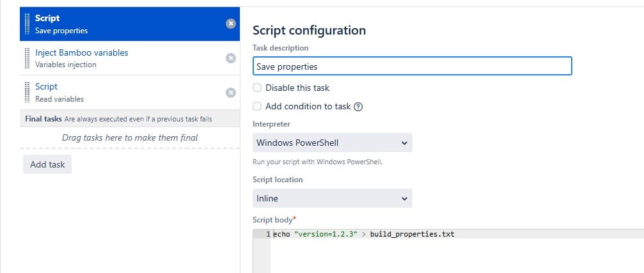Select the highlighted Script Save properties task
Screen dimensions: 644x273
(130, 24)
